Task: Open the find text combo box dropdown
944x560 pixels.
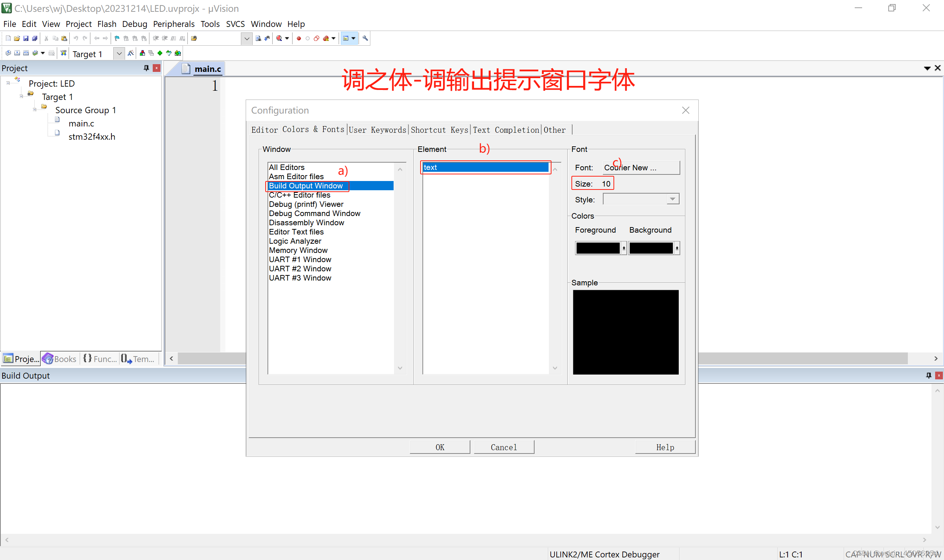Action: click(246, 38)
